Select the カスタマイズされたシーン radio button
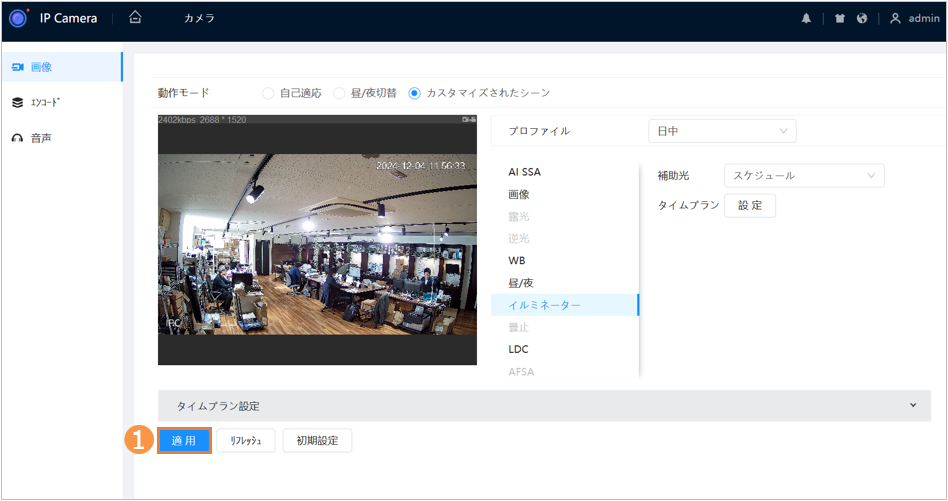 [x=414, y=93]
